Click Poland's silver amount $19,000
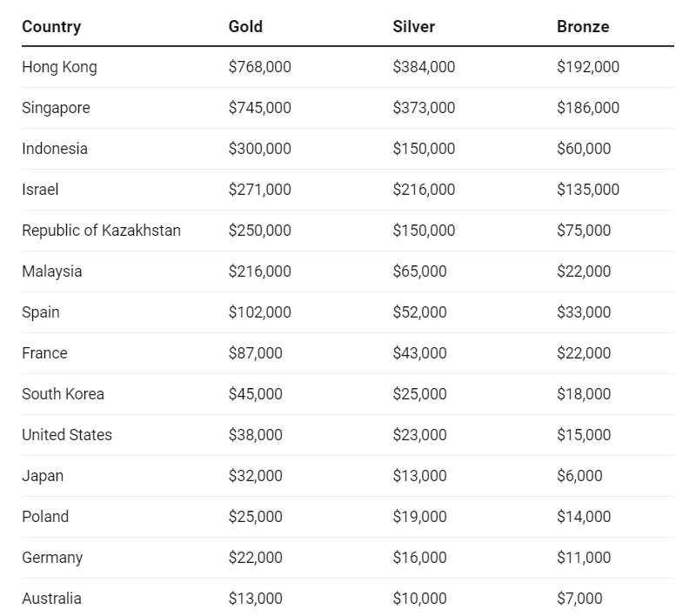 [x=419, y=517]
